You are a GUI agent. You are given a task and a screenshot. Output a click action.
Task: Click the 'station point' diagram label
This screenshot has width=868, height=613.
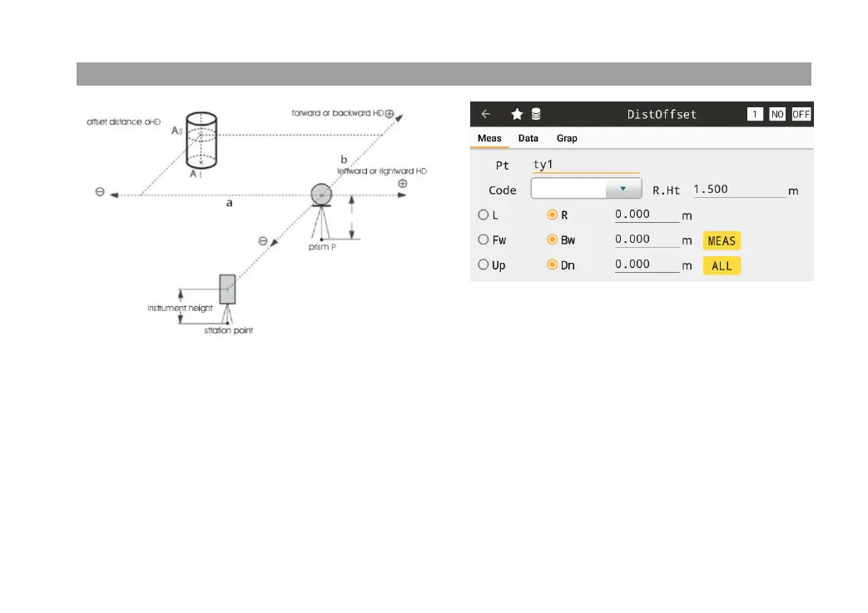229,330
